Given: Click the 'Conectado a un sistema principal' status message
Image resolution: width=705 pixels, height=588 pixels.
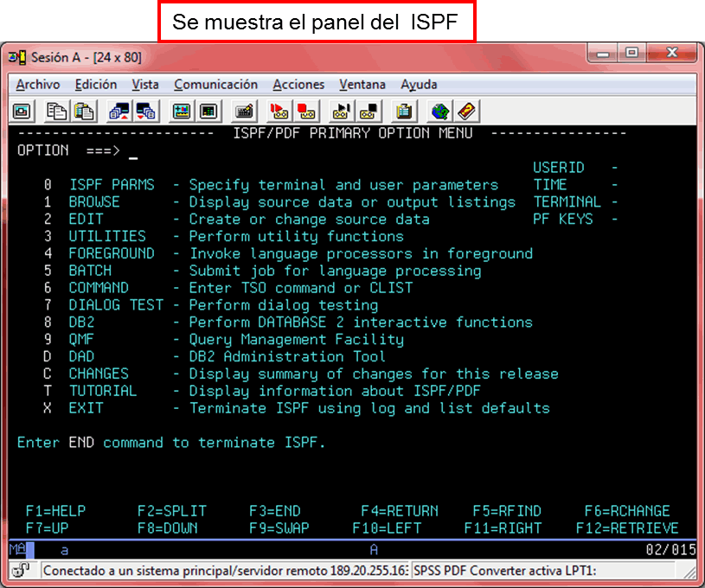Looking at the screenshot, I should [x=226, y=571].
